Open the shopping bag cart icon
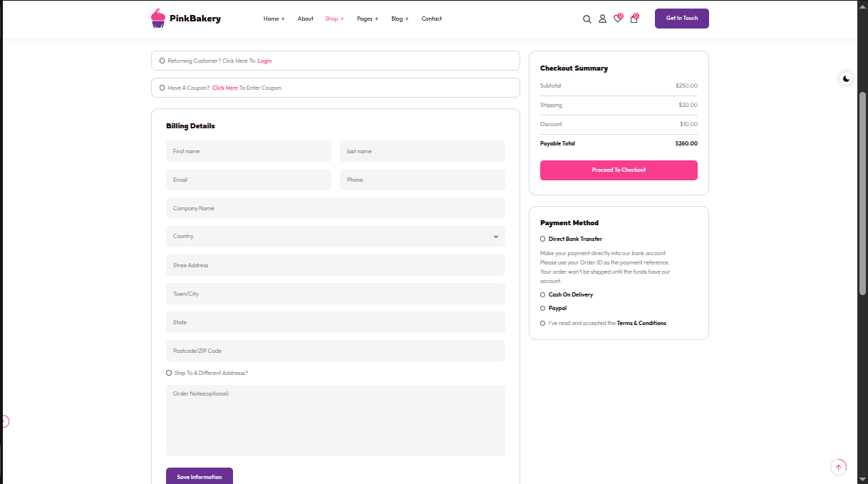Image resolution: width=868 pixels, height=484 pixels. click(634, 19)
